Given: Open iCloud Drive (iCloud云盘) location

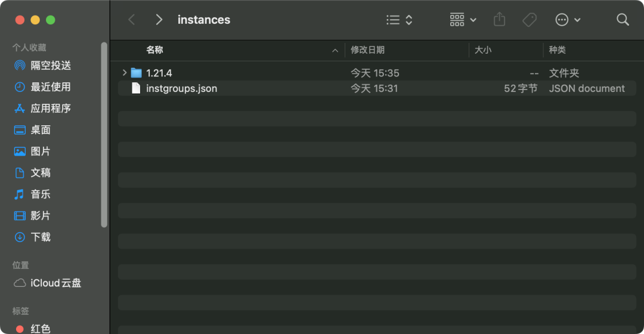Looking at the screenshot, I should [x=55, y=283].
